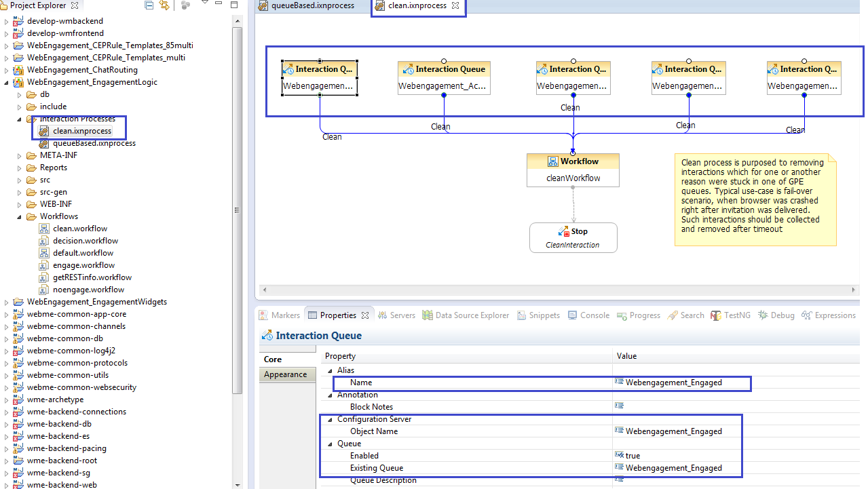868x489 pixels.
Task: Collapse WebEngagement_EngagementLogic project
Action: 7,82
